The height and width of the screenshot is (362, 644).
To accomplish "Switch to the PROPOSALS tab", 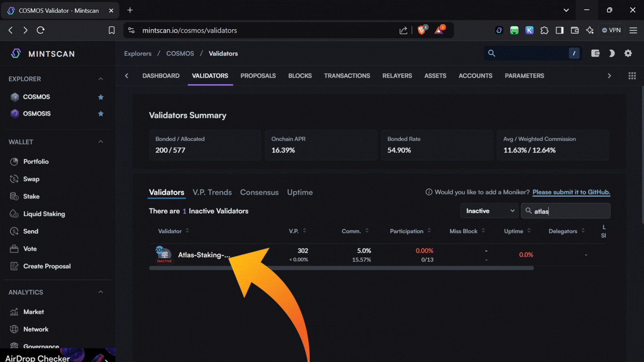I will click(x=258, y=76).
